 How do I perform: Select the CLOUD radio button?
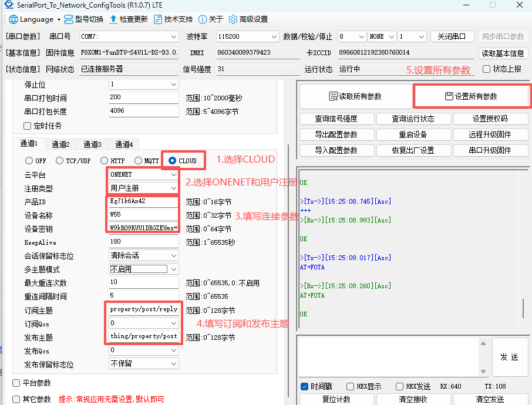[173, 160]
